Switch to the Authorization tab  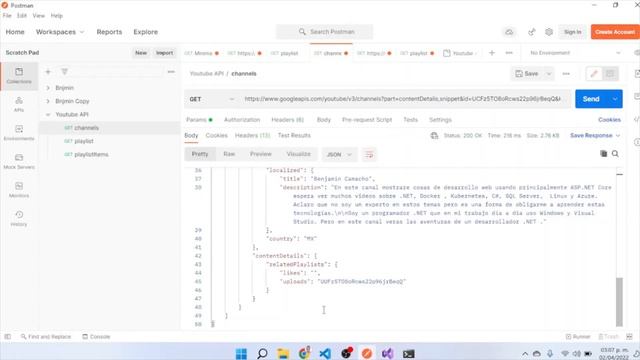click(242, 120)
